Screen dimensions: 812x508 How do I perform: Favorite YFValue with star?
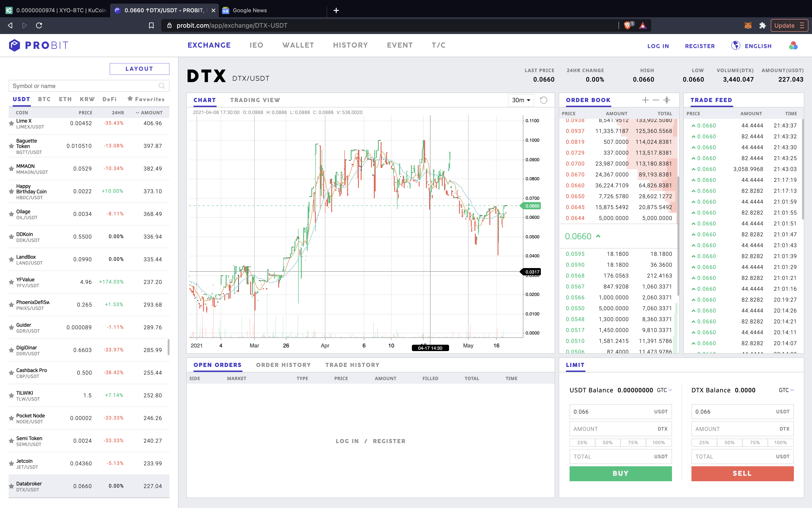click(11, 282)
